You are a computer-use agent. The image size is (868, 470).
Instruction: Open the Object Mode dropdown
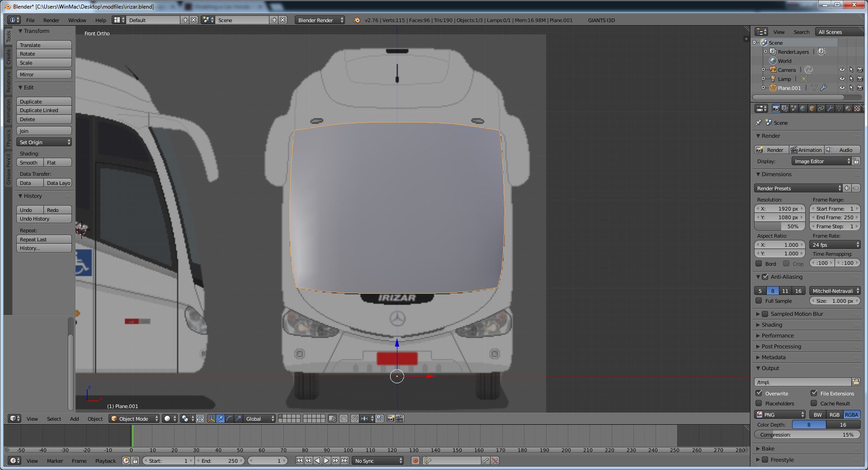coord(134,418)
